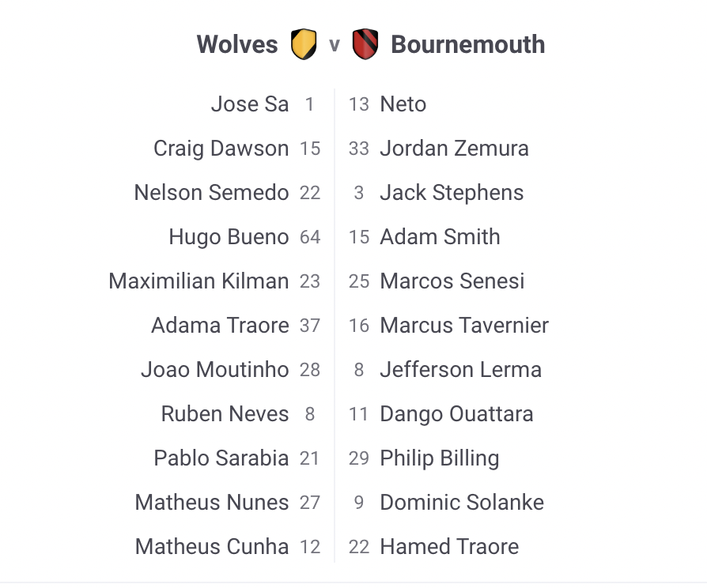Open Matheus Cunha's player entry

tap(212, 547)
